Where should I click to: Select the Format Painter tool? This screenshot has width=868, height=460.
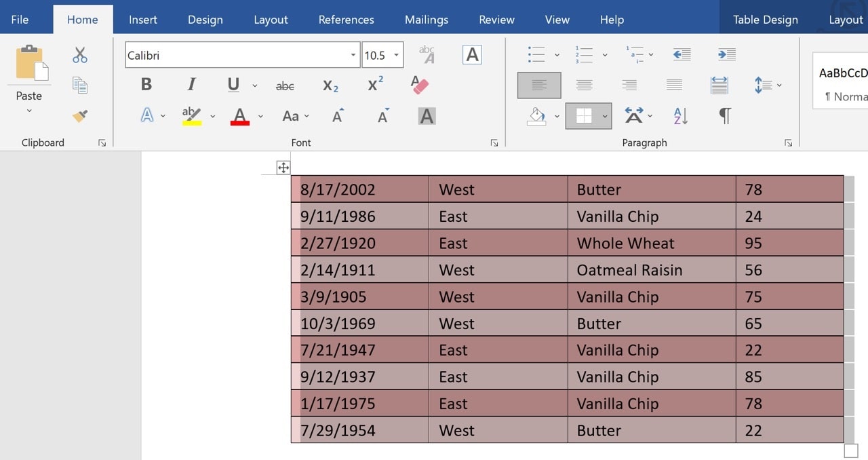point(79,115)
